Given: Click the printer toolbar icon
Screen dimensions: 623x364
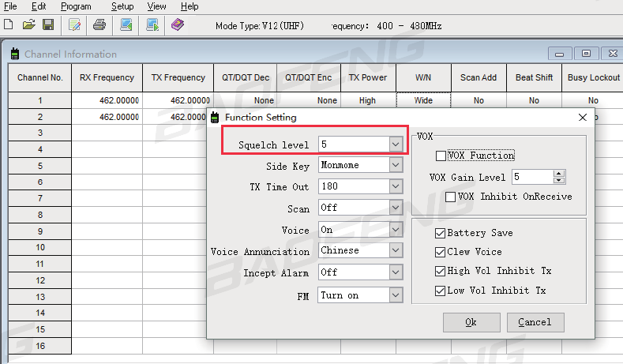Looking at the screenshot, I should tap(99, 25).
